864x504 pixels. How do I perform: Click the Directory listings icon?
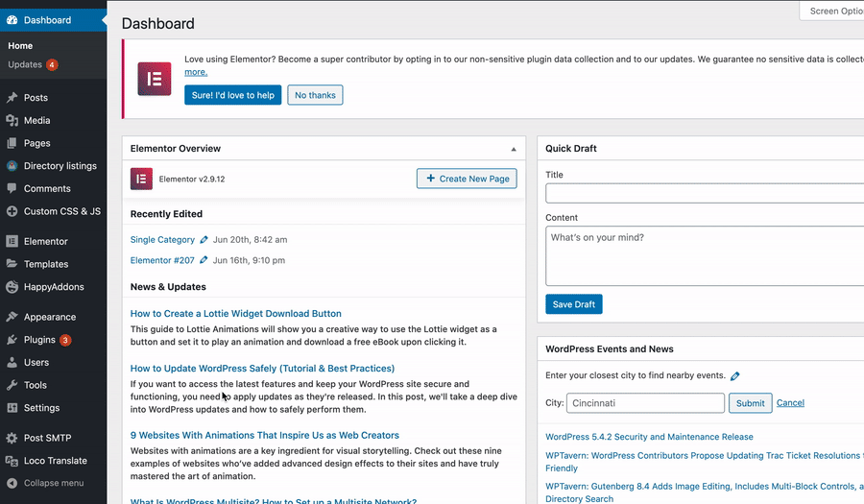pyautogui.click(x=12, y=166)
